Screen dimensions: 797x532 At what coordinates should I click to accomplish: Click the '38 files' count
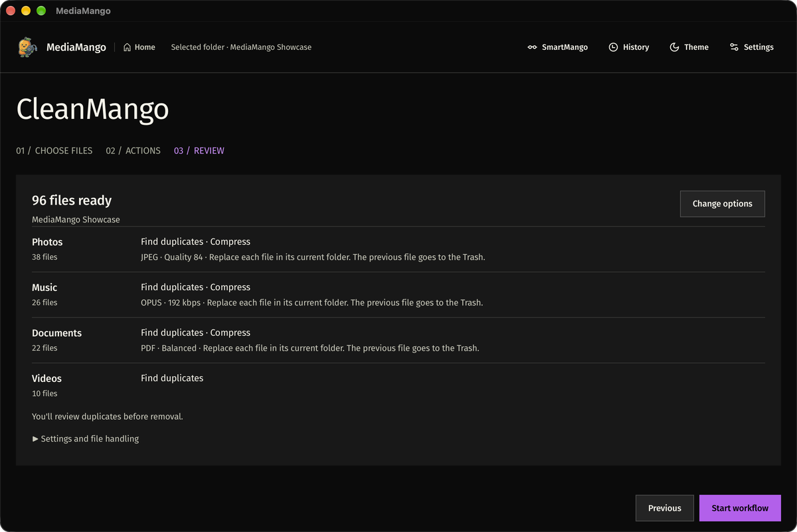44,257
